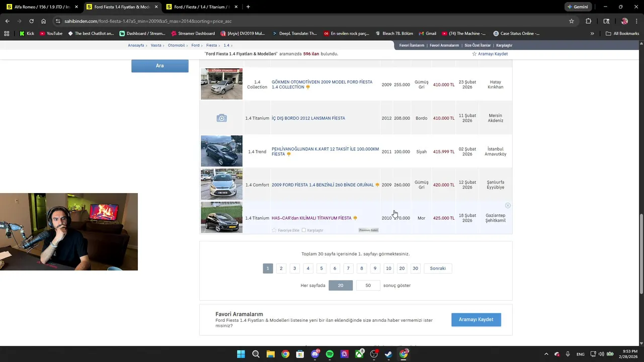Switch to the Alfa Romeo 156 tab
644x362 pixels.
point(42,7)
